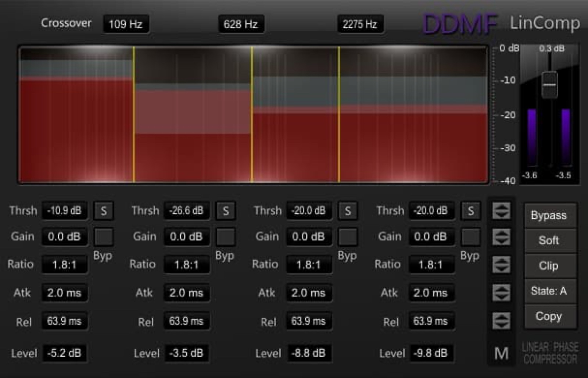
Task: Click the 2275 Hz crossover field
Action: pyautogui.click(x=360, y=24)
